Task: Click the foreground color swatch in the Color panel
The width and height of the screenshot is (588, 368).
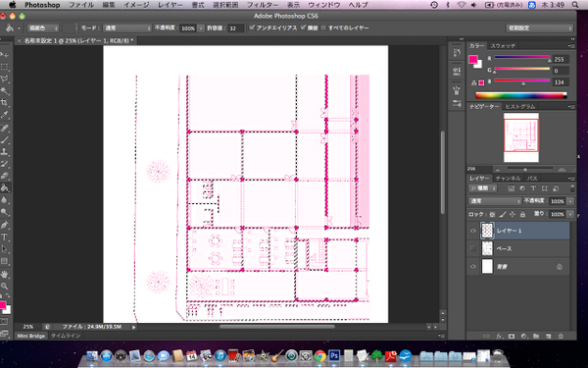Action: [473, 59]
